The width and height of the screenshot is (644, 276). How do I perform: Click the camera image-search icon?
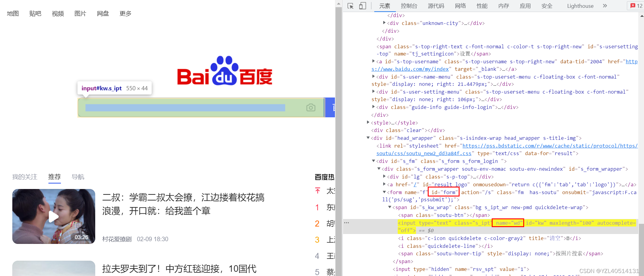(x=311, y=107)
